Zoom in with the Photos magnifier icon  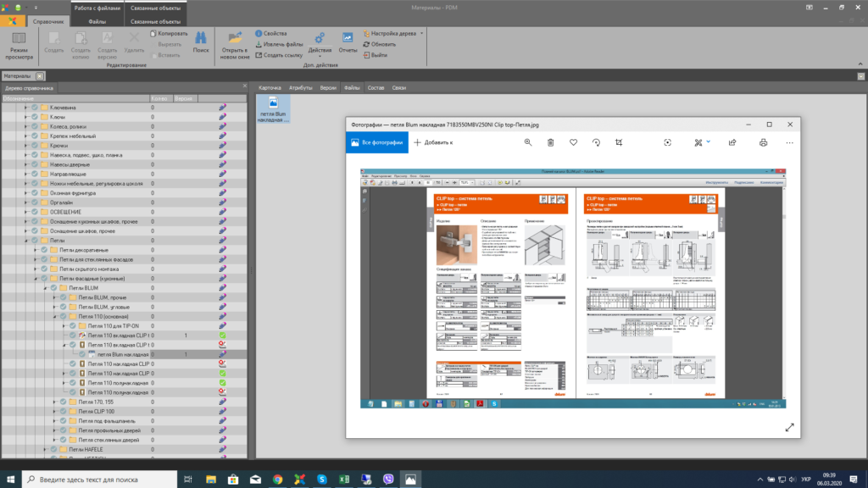(x=528, y=142)
